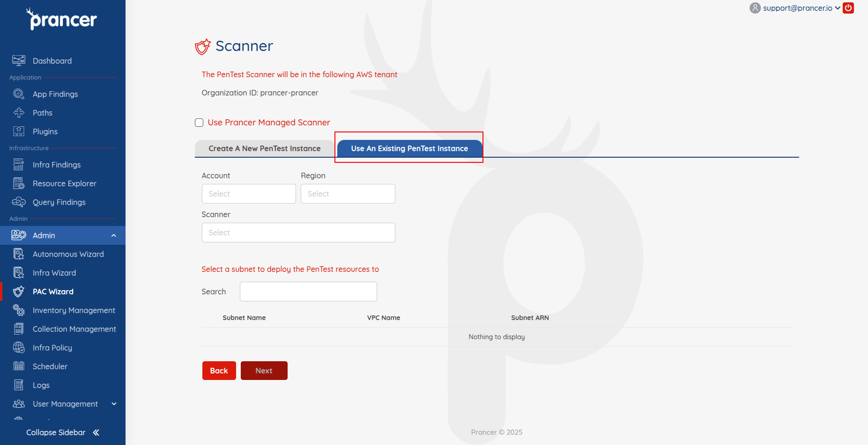Open Autonomous Wizard menu item
The image size is (868, 445).
68,254
